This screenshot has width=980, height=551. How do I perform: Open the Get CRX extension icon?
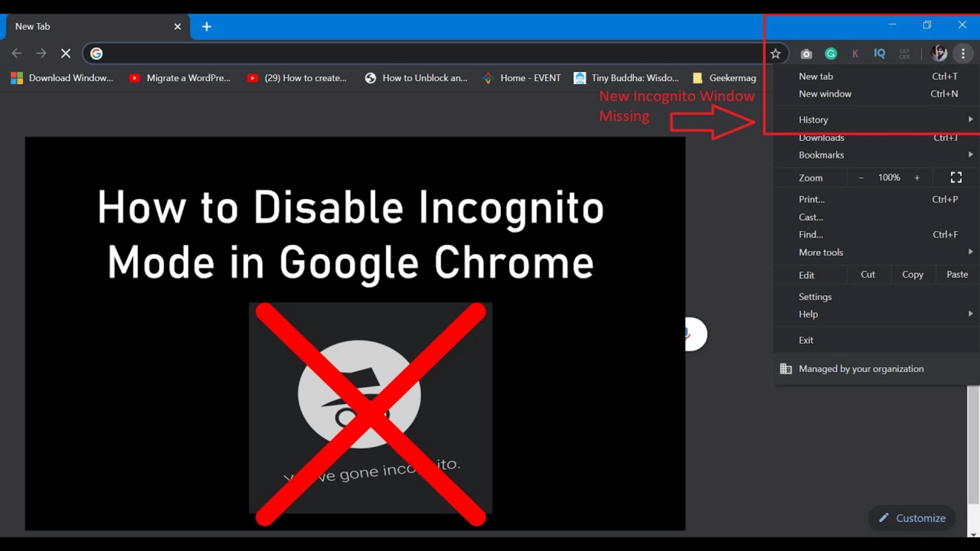click(904, 54)
